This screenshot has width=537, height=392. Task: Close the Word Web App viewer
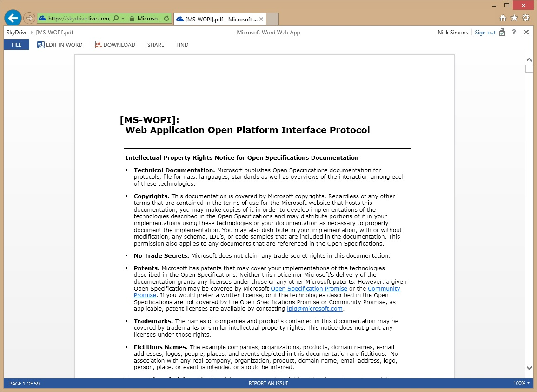(x=526, y=32)
